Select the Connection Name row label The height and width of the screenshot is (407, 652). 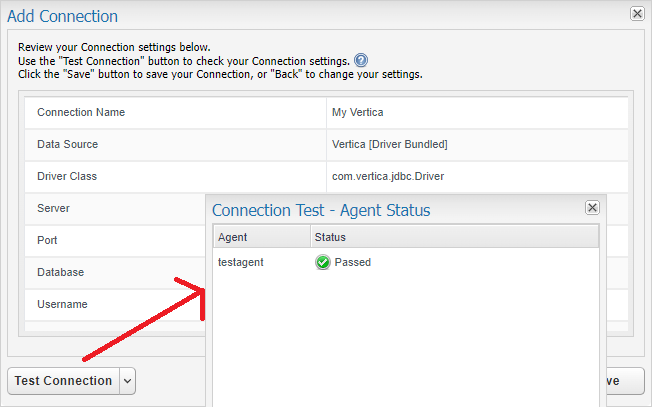(x=81, y=112)
